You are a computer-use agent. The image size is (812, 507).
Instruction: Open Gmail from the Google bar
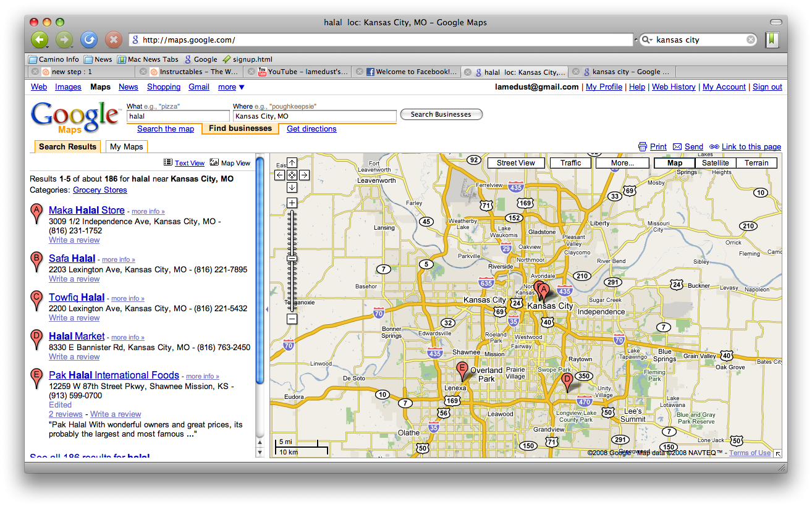click(x=199, y=87)
